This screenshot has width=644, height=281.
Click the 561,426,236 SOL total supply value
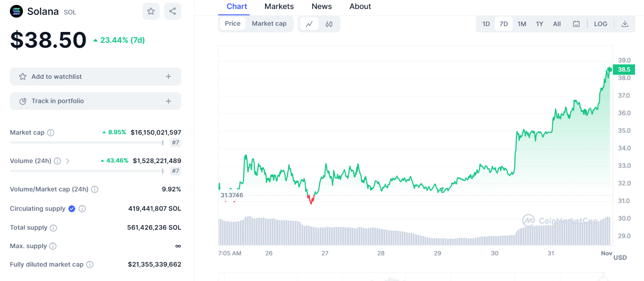[154, 228]
